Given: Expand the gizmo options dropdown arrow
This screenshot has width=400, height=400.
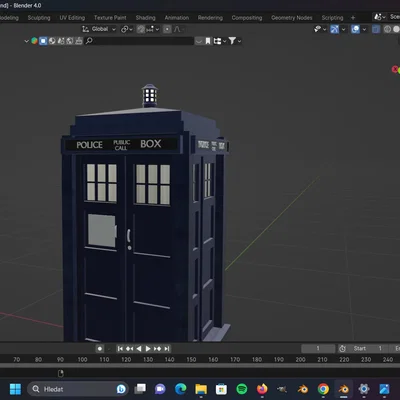Looking at the screenshot, I should point(343,29).
